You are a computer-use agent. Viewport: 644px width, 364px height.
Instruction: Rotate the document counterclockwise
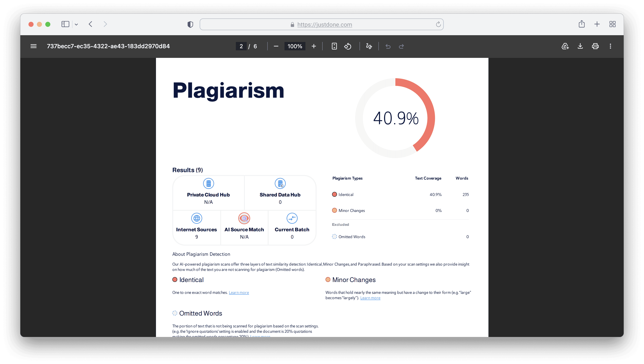348,46
